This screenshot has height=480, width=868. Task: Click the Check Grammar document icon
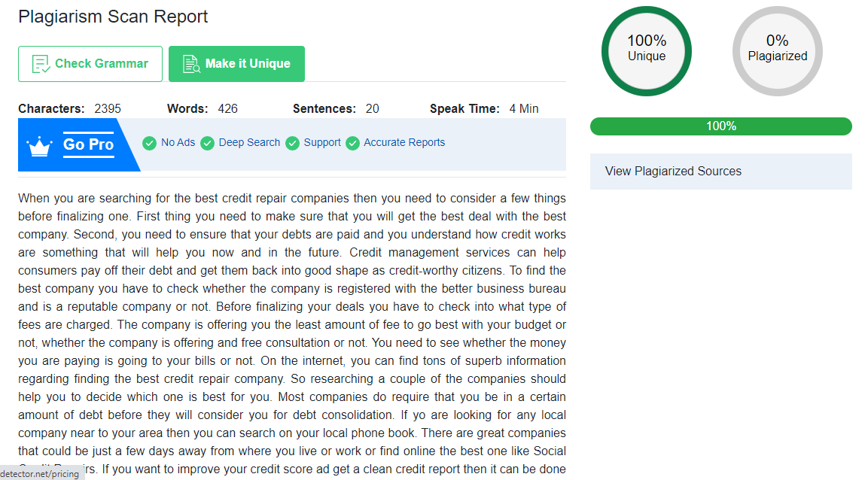(x=41, y=64)
